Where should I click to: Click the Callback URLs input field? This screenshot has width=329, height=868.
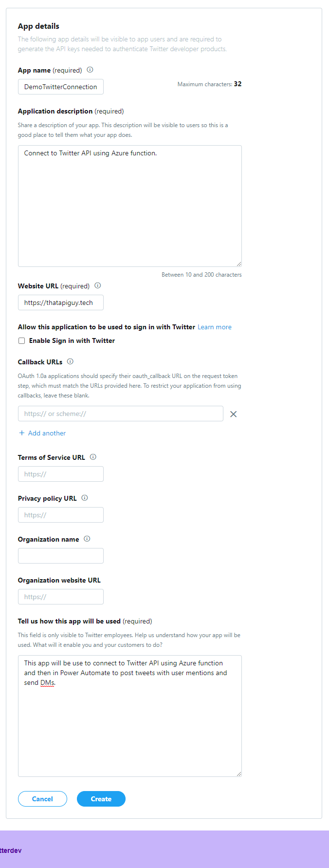120,414
